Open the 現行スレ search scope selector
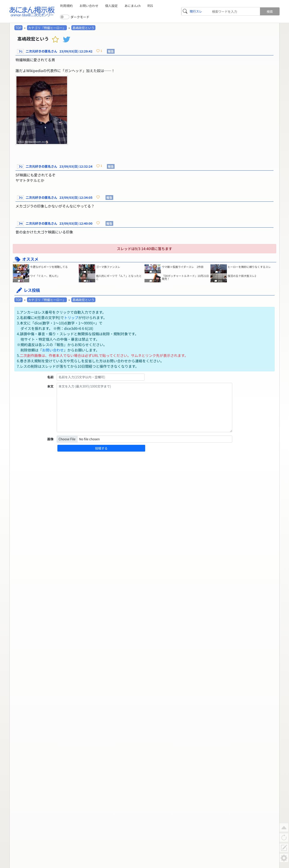Viewport: 289px width, 868px height. (x=196, y=11)
